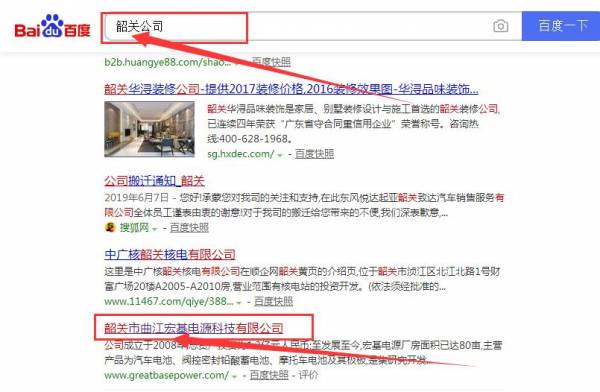This screenshot has width=600, height=392.
Task: Expand dropdown arrow beside www.11467.com URL
Action: click(x=239, y=302)
